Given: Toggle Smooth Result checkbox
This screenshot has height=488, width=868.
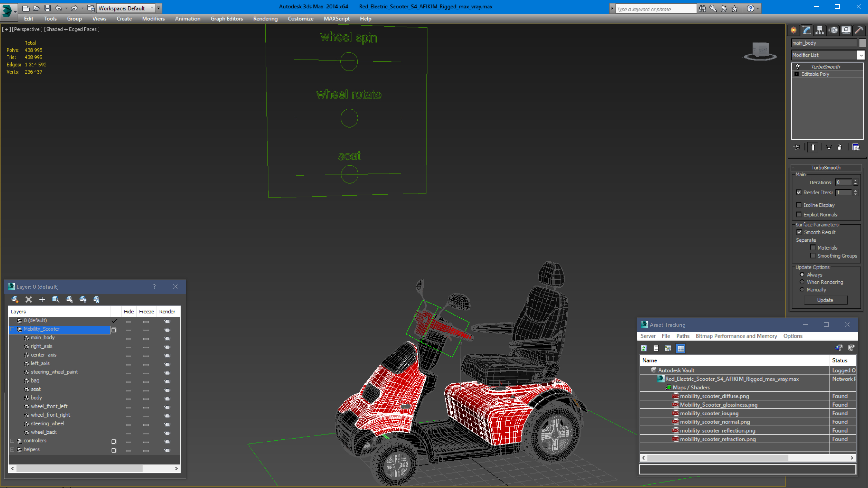Looking at the screenshot, I should tap(799, 232).
